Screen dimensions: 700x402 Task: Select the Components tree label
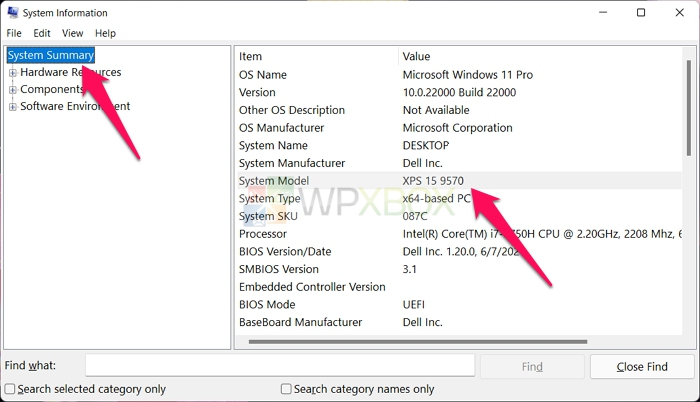(x=52, y=89)
